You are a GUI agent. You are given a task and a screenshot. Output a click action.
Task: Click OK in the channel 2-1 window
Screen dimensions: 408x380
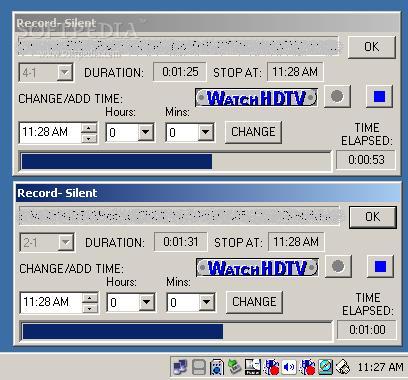[x=373, y=217]
